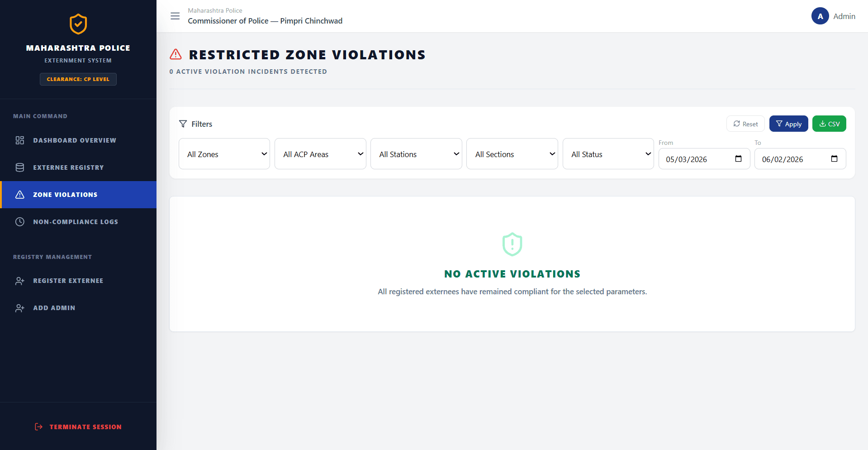Click the Admin avatar circle

(820, 16)
